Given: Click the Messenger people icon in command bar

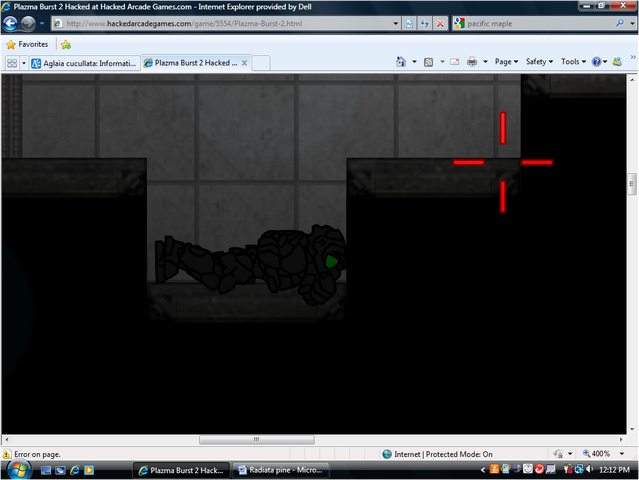Looking at the screenshot, I should [617, 62].
